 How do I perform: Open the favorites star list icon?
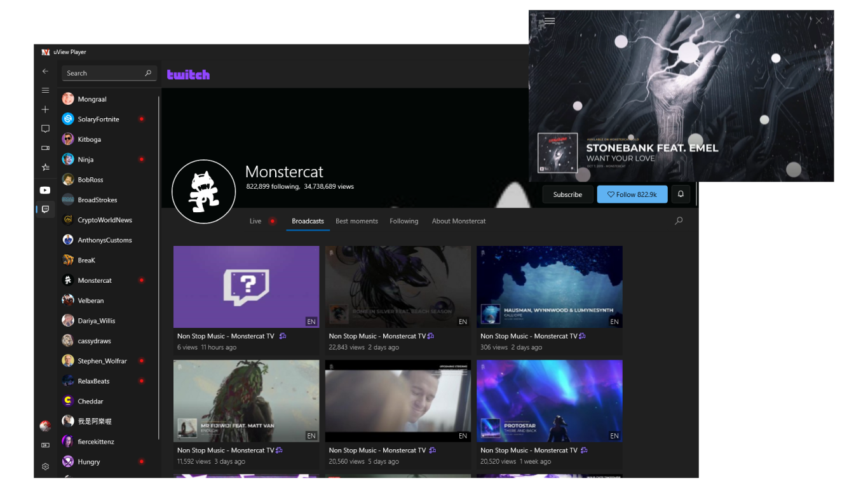(x=45, y=168)
